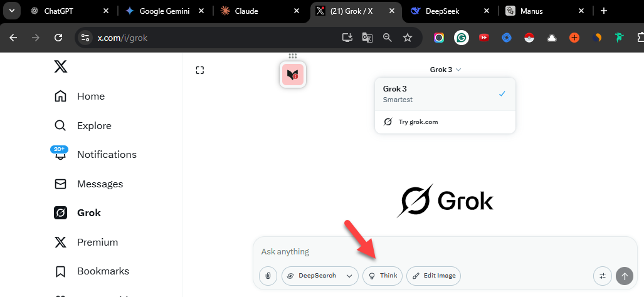Open the tab search dropdown arrow
Screen dimensions: 644x297
click(x=11, y=11)
